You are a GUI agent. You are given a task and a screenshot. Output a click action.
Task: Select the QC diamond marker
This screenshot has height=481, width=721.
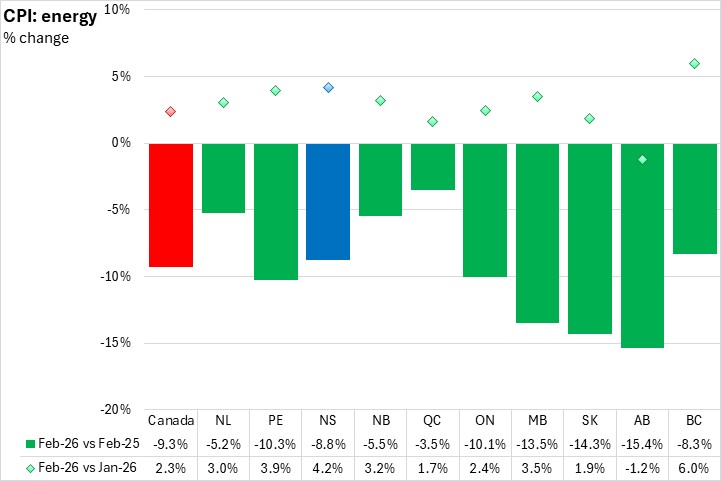tap(432, 122)
